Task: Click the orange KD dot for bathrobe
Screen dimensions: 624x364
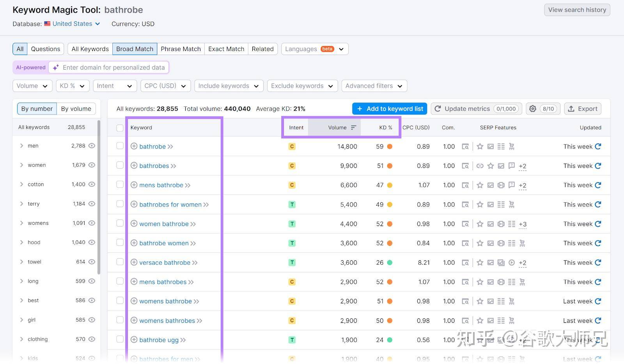Action: tap(390, 147)
